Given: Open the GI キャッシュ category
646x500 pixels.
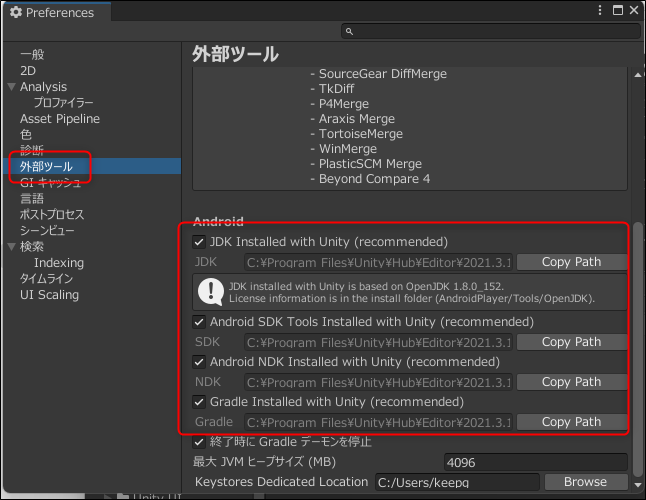Looking at the screenshot, I should click(x=50, y=182).
